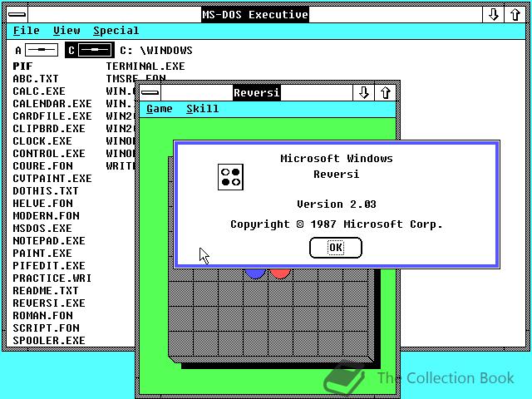Select CALENDAR.EXE file
Image resolution: width=532 pixels, height=399 pixels.
(52, 103)
